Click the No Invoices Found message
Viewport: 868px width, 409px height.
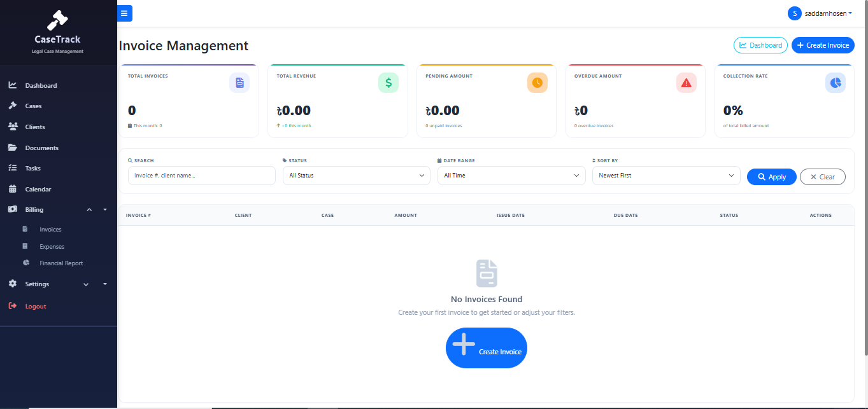487,299
